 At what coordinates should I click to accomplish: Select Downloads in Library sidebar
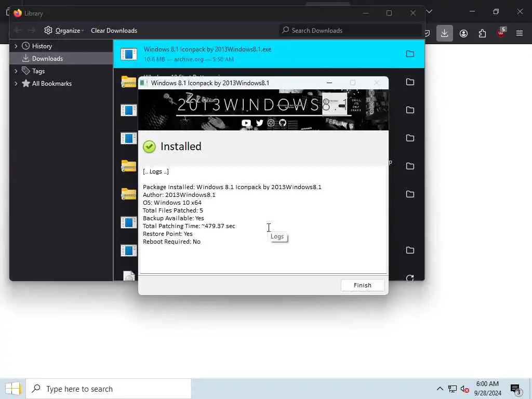[47, 58]
